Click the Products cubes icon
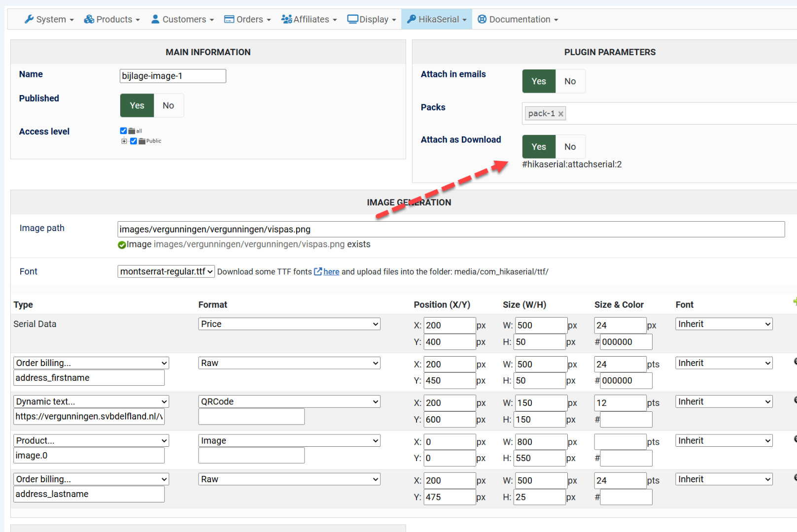Screen dimensions: 797x532 (89, 19)
